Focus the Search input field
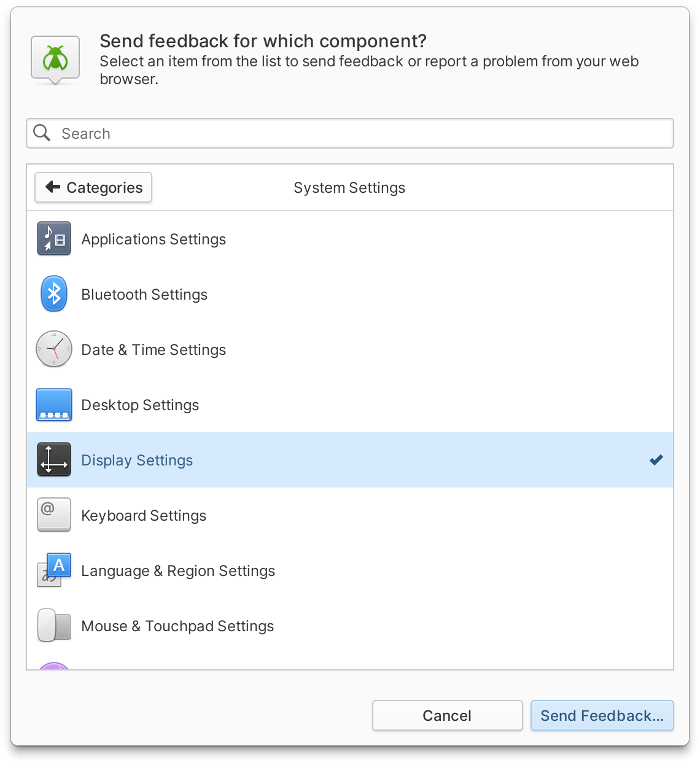This screenshot has width=700, height=762. (362, 133)
